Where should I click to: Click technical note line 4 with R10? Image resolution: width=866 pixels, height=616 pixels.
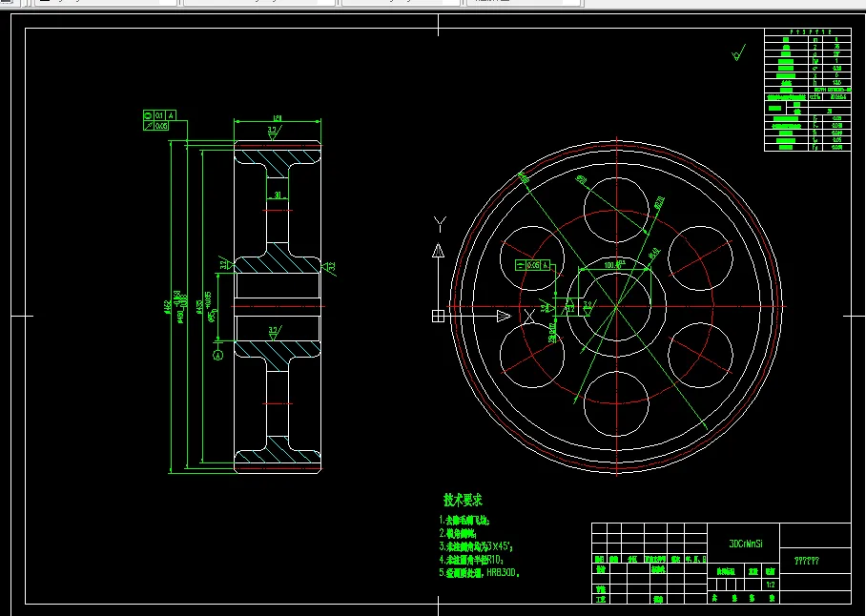(x=471, y=560)
